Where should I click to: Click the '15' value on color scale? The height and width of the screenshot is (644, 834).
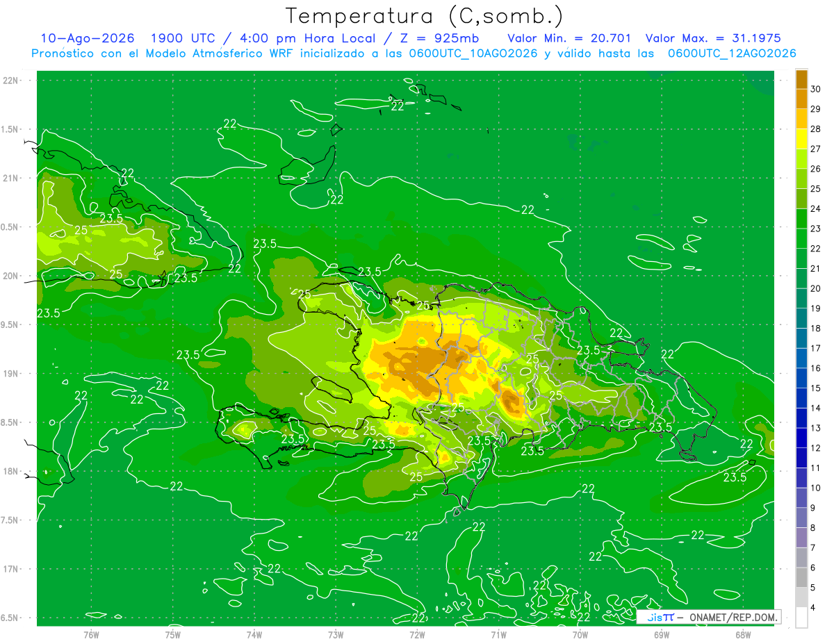(x=815, y=388)
